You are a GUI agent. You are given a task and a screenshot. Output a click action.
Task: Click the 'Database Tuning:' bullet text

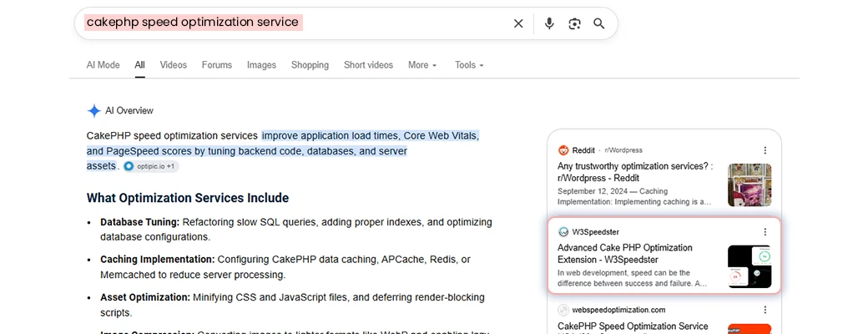coord(140,222)
